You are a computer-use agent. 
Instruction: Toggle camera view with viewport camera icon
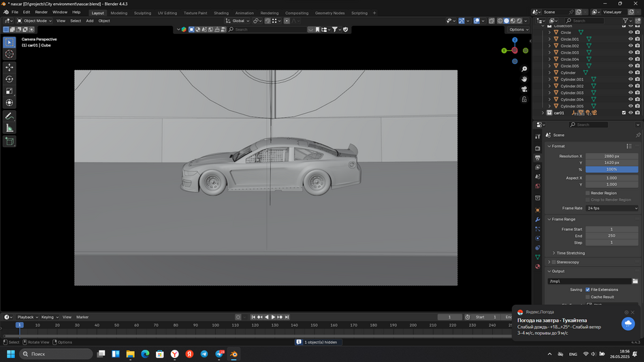[x=524, y=88]
